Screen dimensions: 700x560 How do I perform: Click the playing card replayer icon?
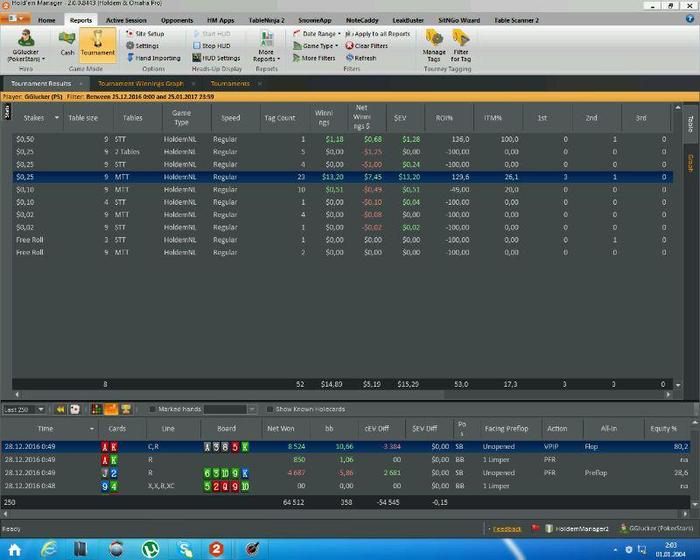(x=75, y=409)
